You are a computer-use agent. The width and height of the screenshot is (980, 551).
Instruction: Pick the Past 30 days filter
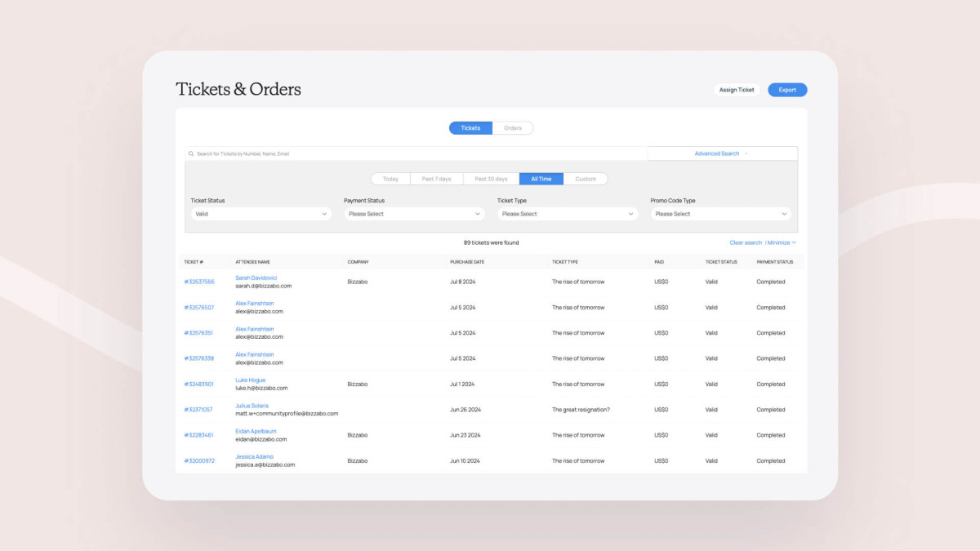click(492, 179)
